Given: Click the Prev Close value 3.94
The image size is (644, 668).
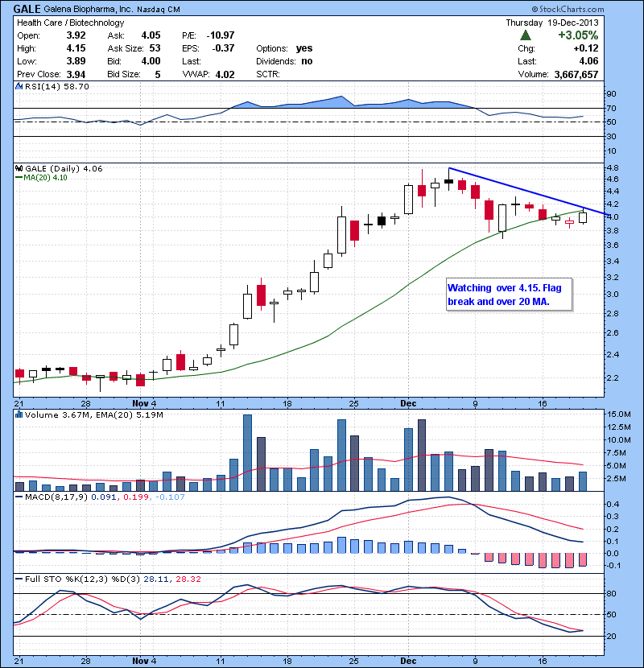Looking at the screenshot, I should pos(76,74).
